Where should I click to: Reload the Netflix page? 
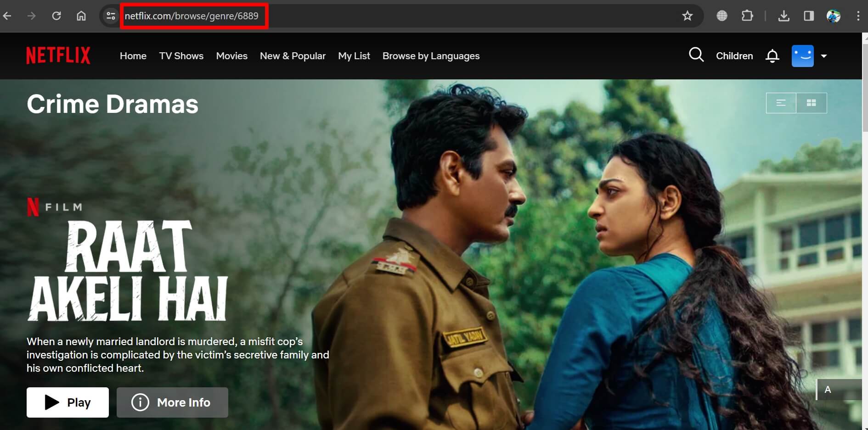[x=56, y=16]
